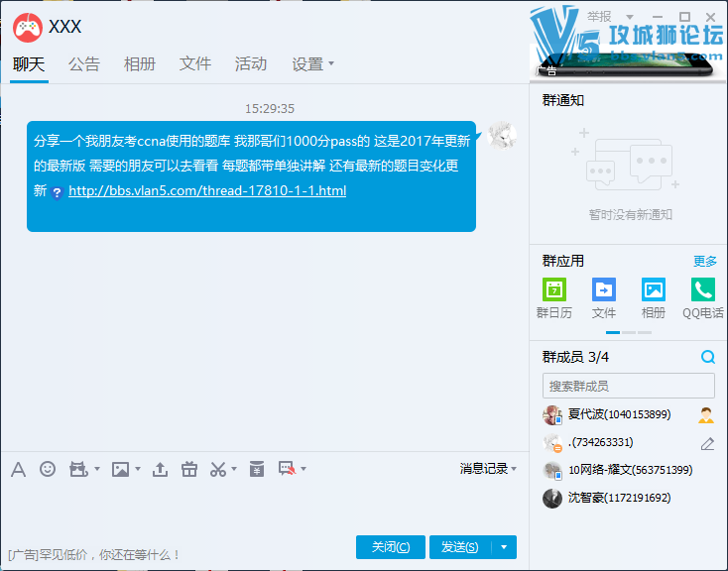Click the send picture icon
This screenshot has height=571, width=728.
(x=120, y=469)
